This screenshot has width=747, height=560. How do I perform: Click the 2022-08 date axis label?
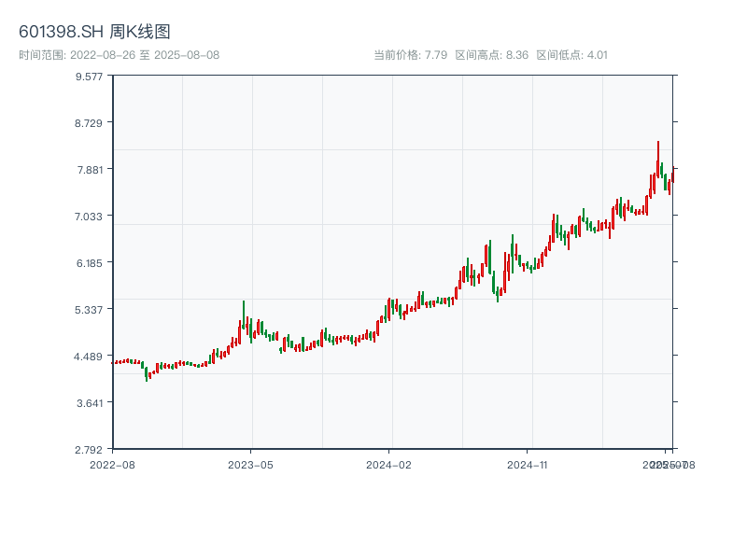point(112,464)
